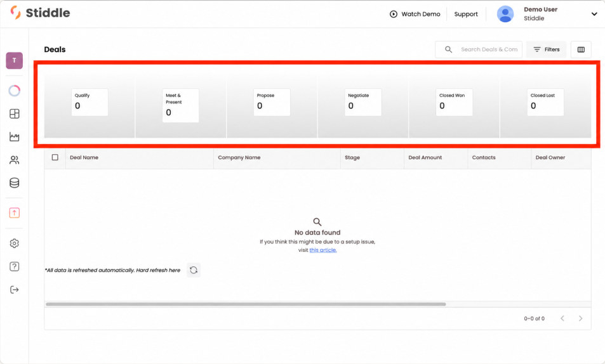This screenshot has width=605, height=364.
Task: Click the orange upload arrow icon
Action: click(x=14, y=213)
